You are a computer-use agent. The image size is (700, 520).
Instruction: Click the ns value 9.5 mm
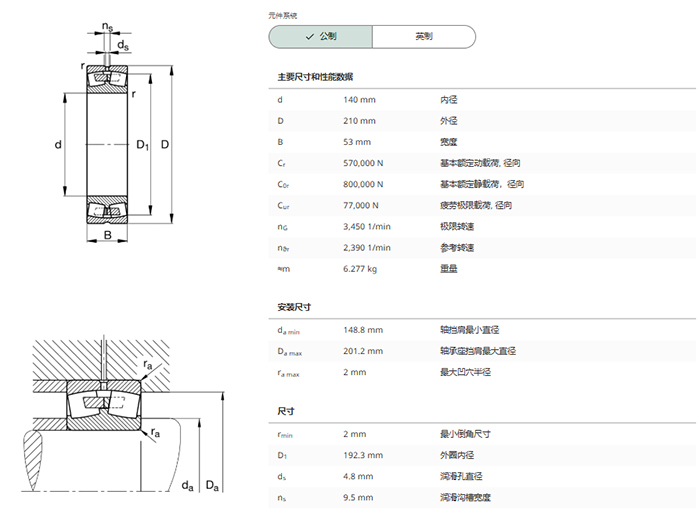(x=358, y=497)
